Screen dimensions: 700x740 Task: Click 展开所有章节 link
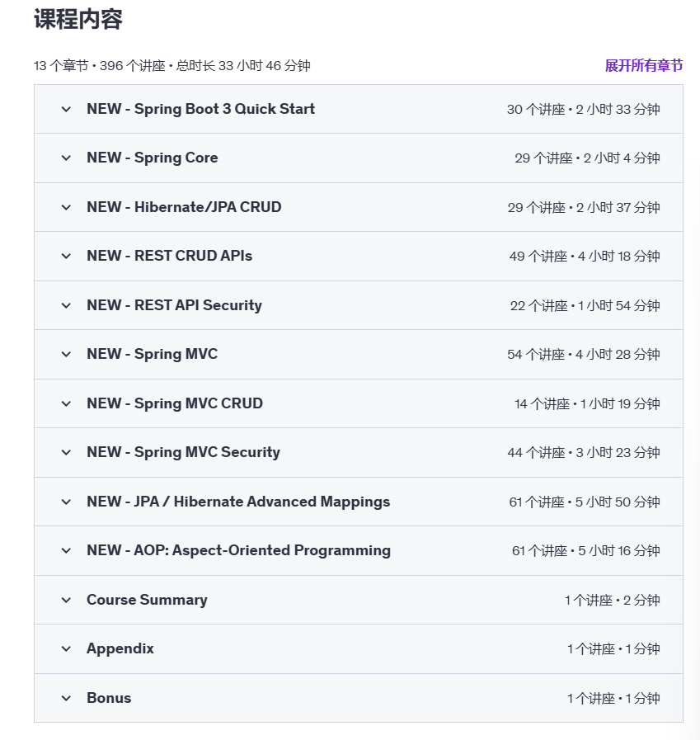(x=643, y=65)
